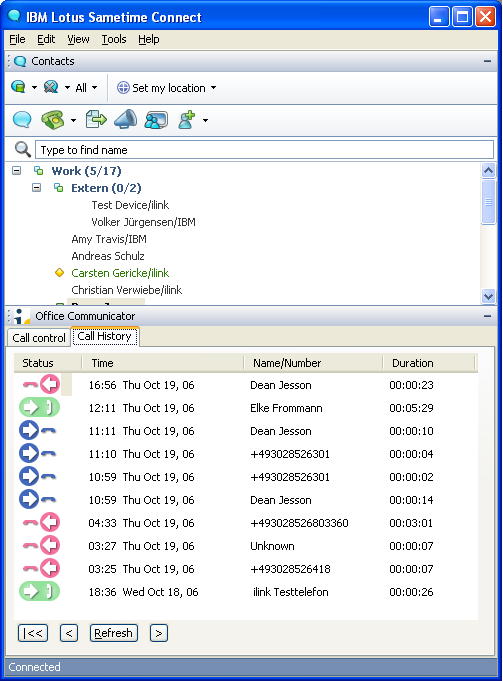The height and width of the screenshot is (681, 503).
Task: Click the icon for 10:59 Dean Jesson call
Action: (x=38, y=499)
